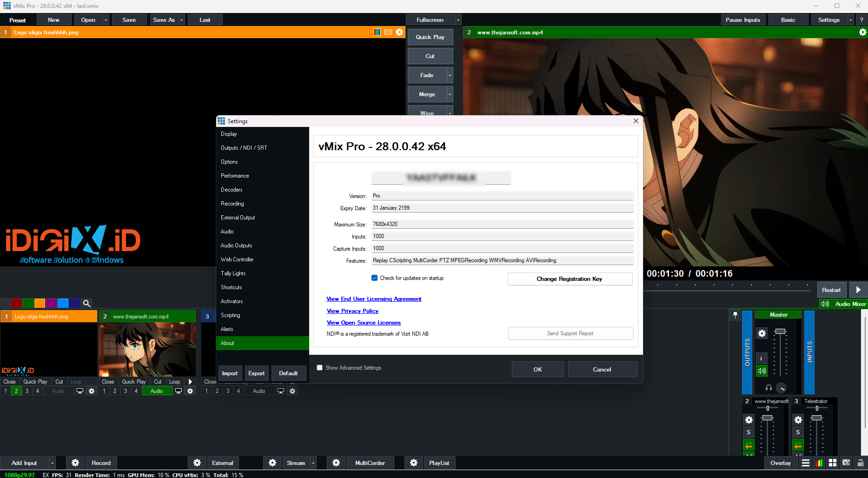Click the Master info 'i' button
The height and width of the screenshot is (478, 868).
pyautogui.click(x=762, y=358)
